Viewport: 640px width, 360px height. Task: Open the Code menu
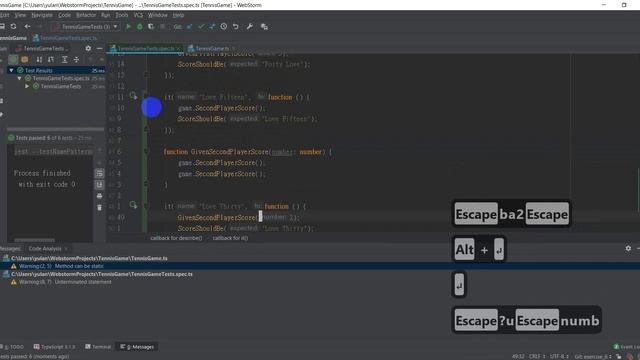coord(64,15)
